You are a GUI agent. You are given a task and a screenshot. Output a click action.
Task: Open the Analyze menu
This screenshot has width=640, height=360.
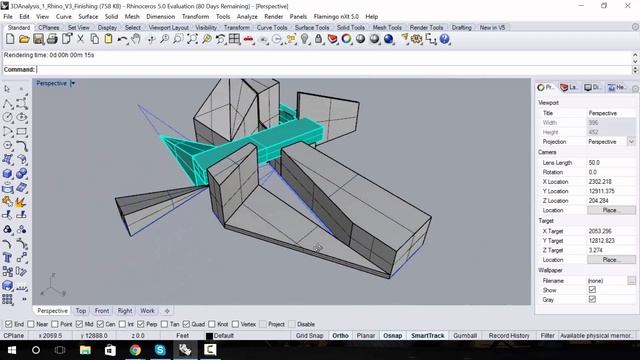(x=247, y=16)
